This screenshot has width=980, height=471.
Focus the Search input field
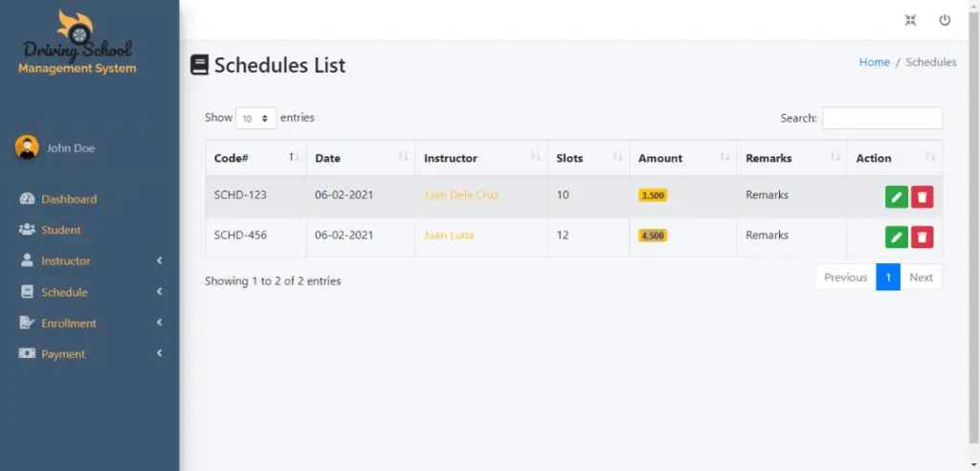click(x=881, y=118)
